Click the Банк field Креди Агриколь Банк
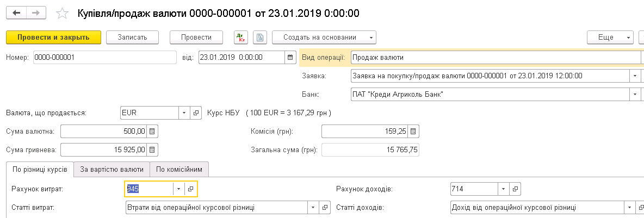644x218 pixels. 491,95
